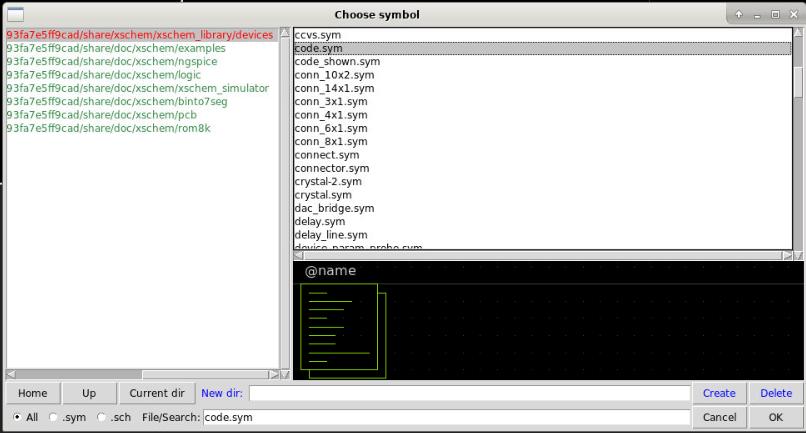Click the code symbol preview drawing
The width and height of the screenshot is (806, 433).
click(x=343, y=331)
